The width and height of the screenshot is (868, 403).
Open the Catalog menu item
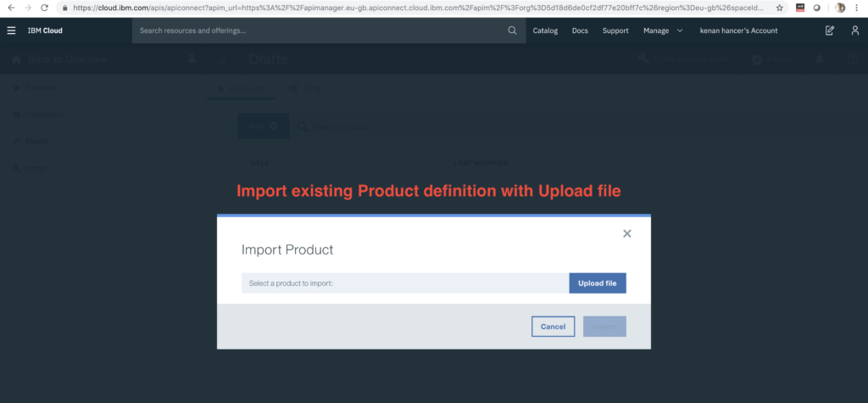(x=545, y=31)
